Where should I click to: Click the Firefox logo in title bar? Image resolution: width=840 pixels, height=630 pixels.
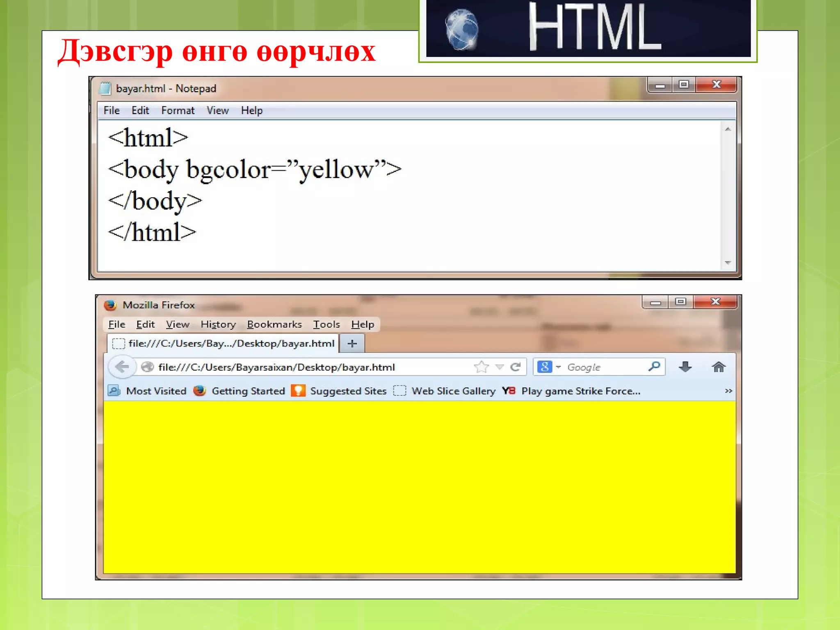pos(110,305)
